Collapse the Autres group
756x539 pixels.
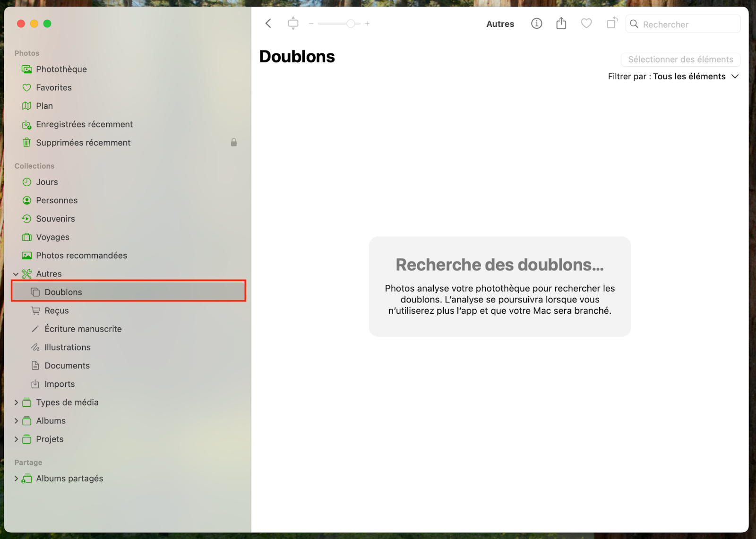(x=17, y=274)
